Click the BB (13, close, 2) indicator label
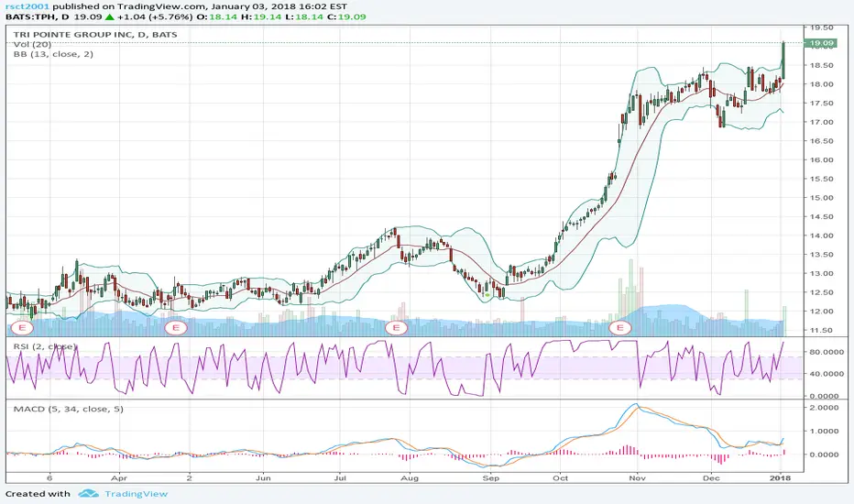The height and width of the screenshot is (504, 854). click(x=53, y=54)
